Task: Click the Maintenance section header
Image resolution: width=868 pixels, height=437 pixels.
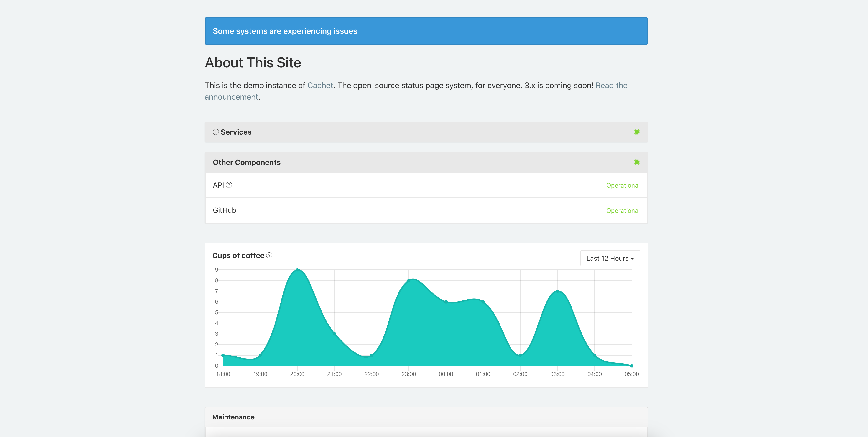Action: coord(426,417)
